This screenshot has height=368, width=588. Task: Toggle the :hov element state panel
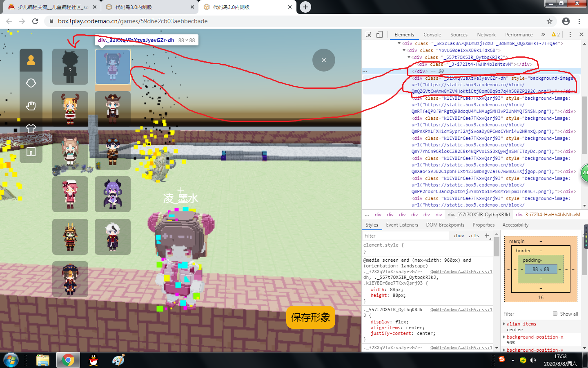click(x=459, y=236)
